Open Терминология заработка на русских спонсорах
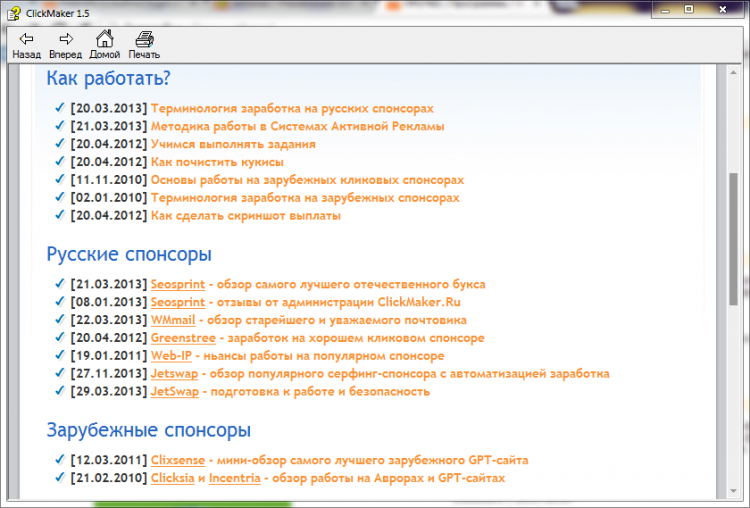Image resolution: width=750 pixels, height=508 pixels. pyautogui.click(x=292, y=109)
